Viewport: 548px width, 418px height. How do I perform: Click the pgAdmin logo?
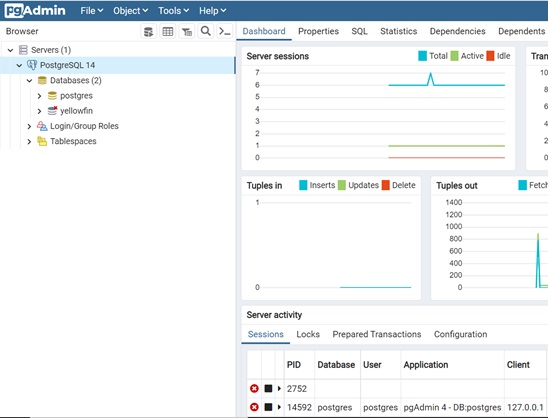click(35, 10)
